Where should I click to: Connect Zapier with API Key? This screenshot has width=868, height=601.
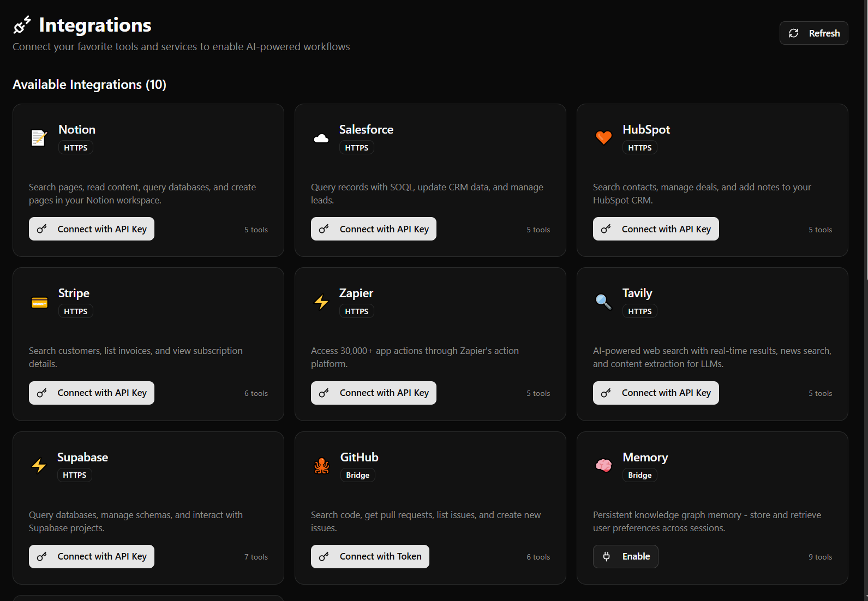click(x=374, y=393)
